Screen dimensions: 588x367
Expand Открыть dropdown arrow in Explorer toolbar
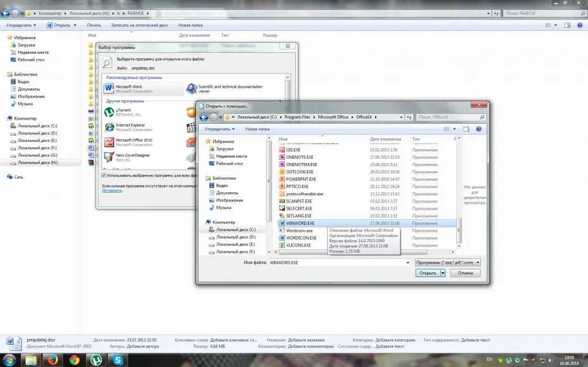coord(75,25)
